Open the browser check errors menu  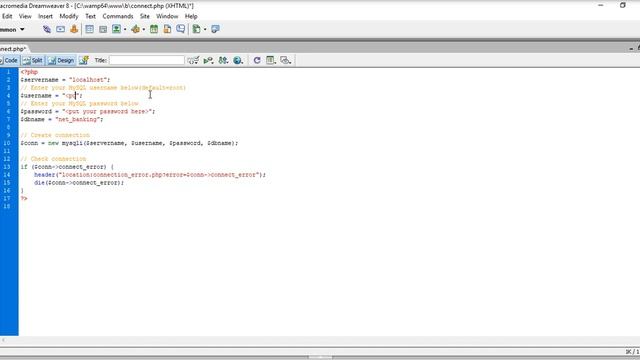click(x=193, y=60)
